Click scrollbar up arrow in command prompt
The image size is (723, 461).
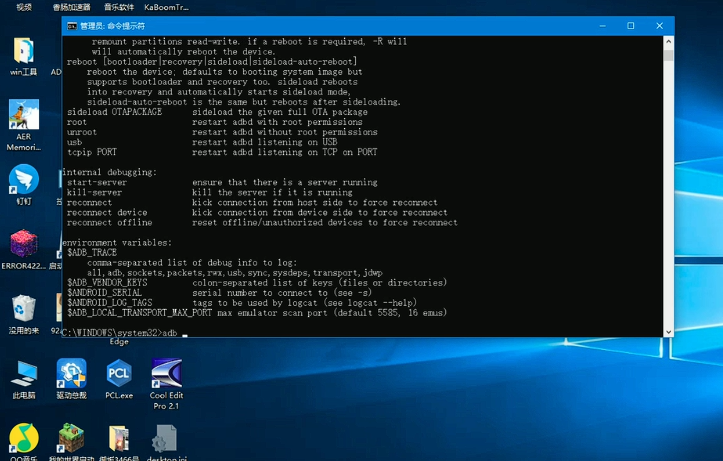(x=669, y=41)
